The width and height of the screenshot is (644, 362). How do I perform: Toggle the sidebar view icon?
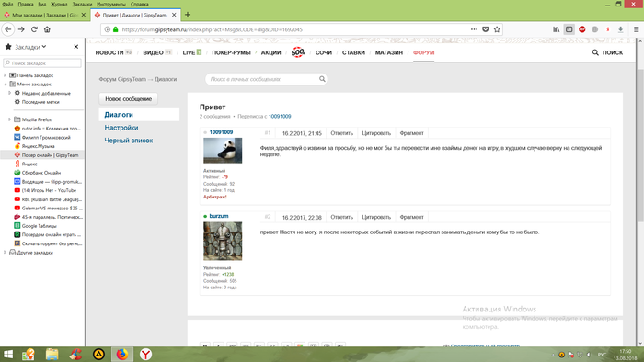pos(569,29)
